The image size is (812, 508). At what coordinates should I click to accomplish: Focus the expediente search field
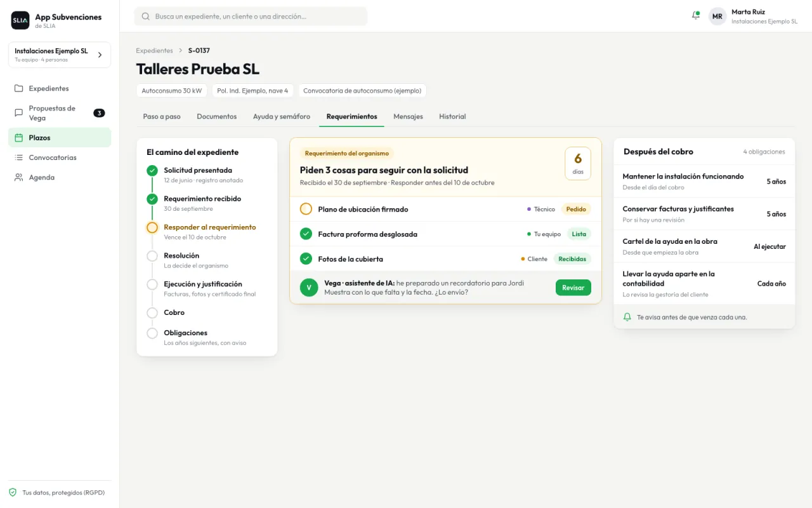(x=251, y=17)
